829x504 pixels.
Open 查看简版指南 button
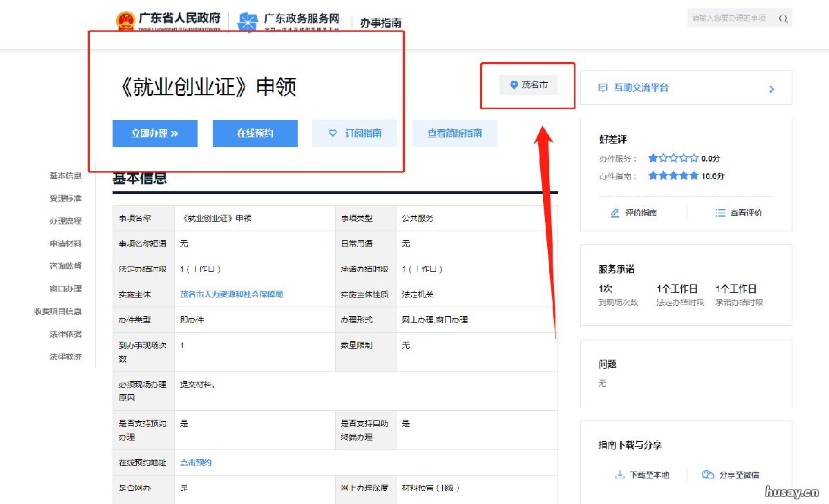click(455, 133)
